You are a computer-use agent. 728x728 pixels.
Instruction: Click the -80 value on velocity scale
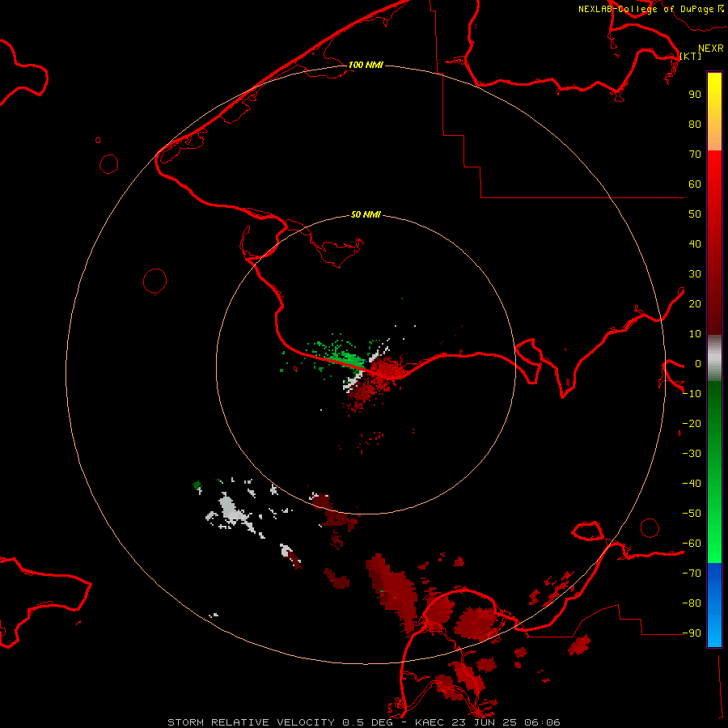692,603
